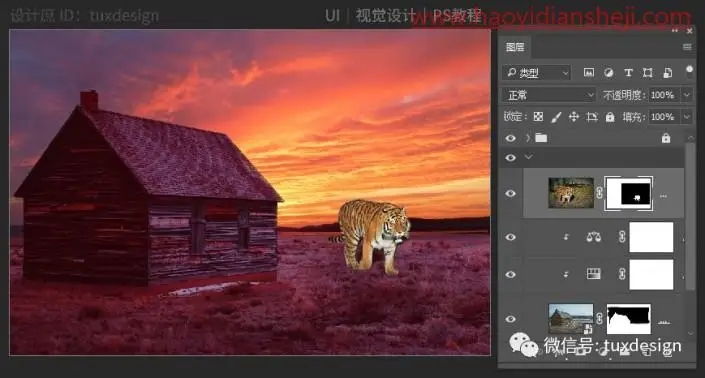Hide the house smart object layer
The height and width of the screenshot is (378, 705).
pos(510,319)
